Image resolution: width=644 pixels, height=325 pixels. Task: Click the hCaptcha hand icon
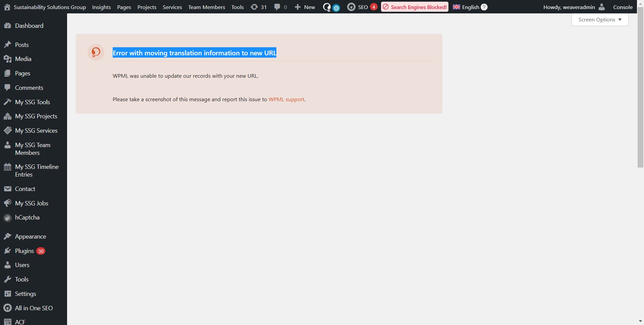(x=7, y=218)
